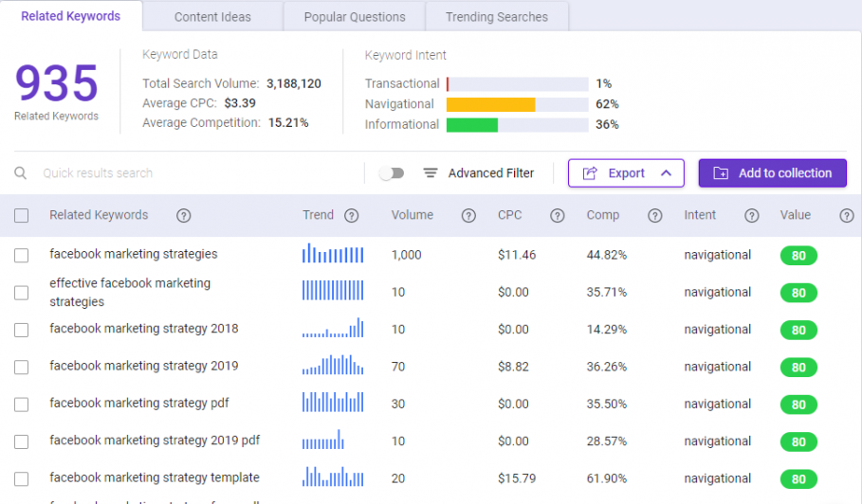862x504 pixels.
Task: View trend chart for facebook marketing strategies
Action: pyautogui.click(x=333, y=253)
